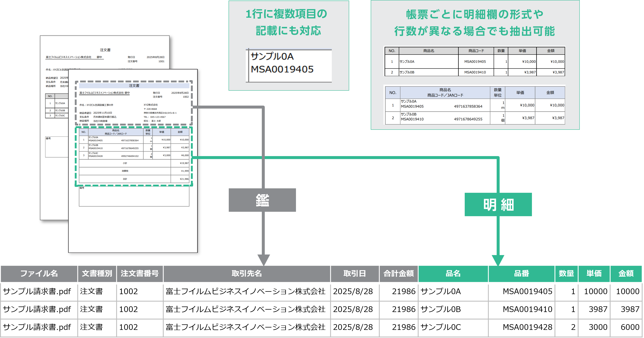Click the green dashed detail table region
Screen dimensions: 644x338
click(x=134, y=156)
